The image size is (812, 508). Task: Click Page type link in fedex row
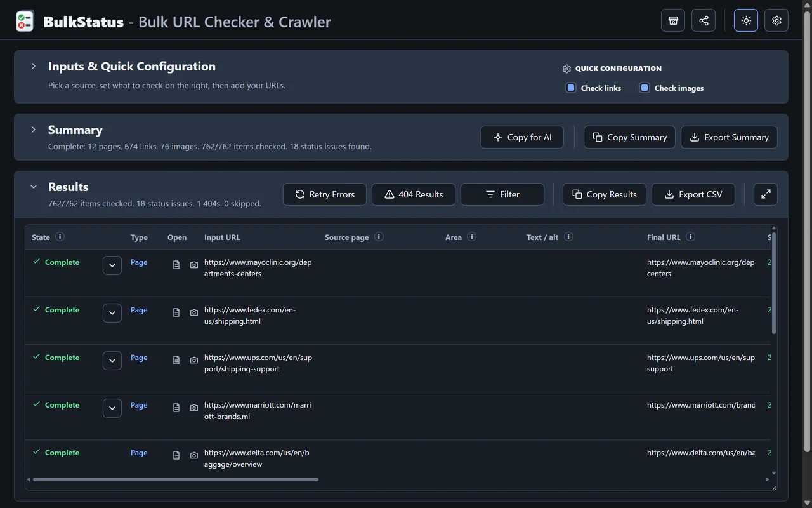pos(139,310)
